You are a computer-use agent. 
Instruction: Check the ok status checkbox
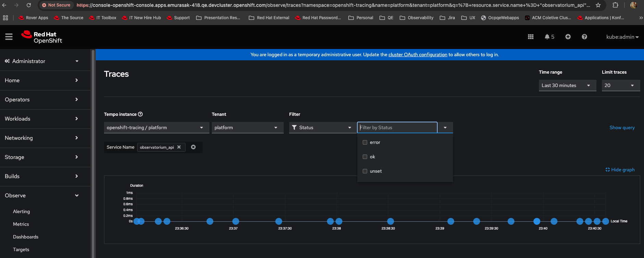pos(365,157)
